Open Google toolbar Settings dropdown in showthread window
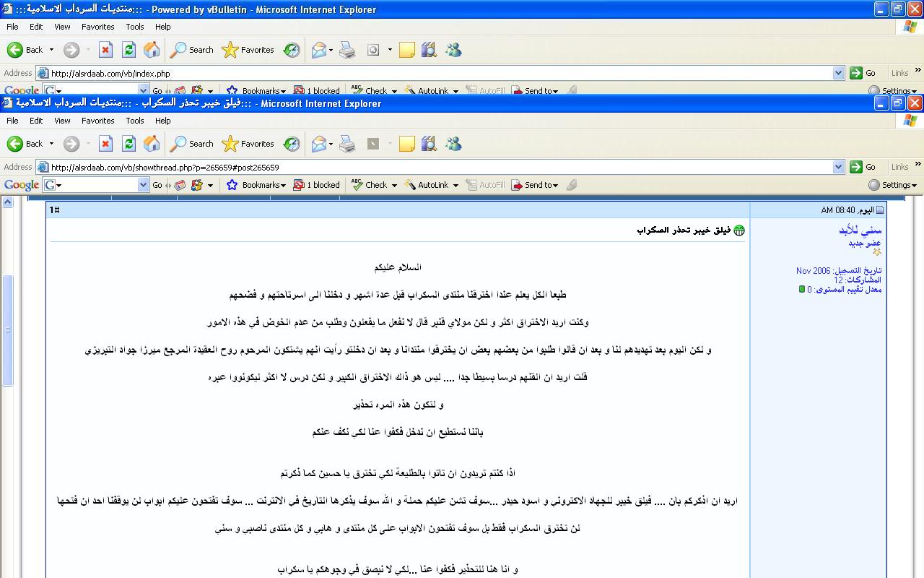Viewport: 924px width, 578px height. point(893,185)
